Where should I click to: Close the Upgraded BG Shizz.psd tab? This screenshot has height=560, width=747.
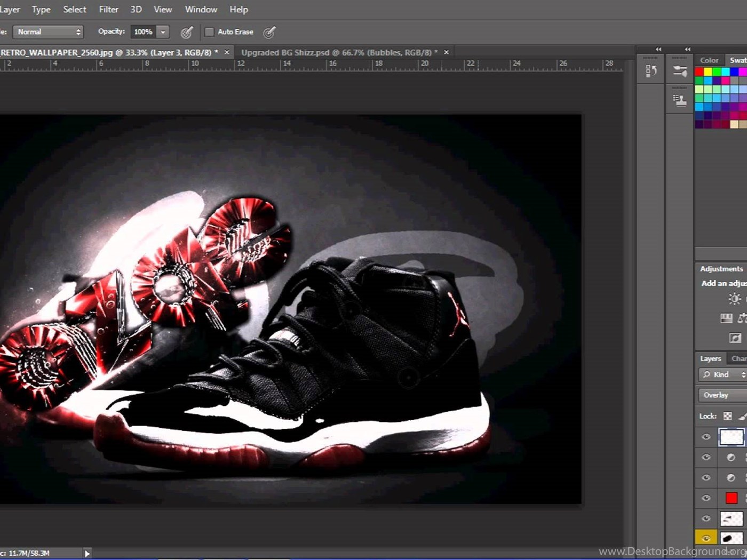447,52
